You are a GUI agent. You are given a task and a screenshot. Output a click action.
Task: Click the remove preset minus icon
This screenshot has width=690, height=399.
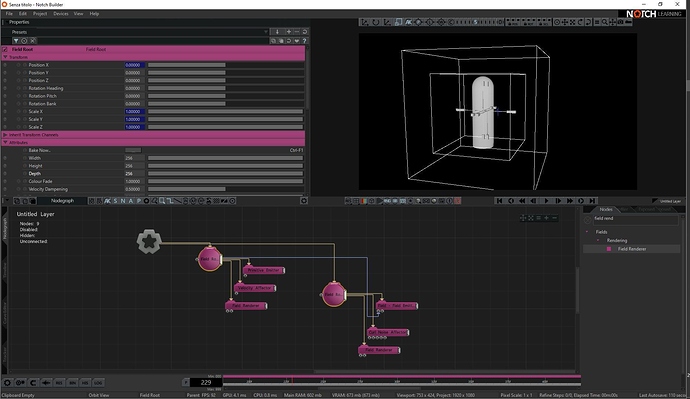297,32
